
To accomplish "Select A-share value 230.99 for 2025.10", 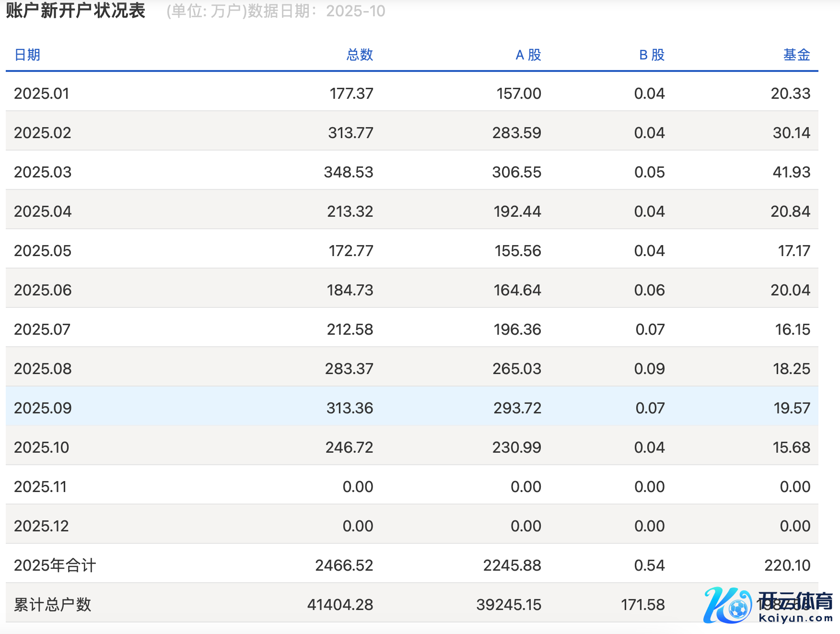I will click(516, 447).
